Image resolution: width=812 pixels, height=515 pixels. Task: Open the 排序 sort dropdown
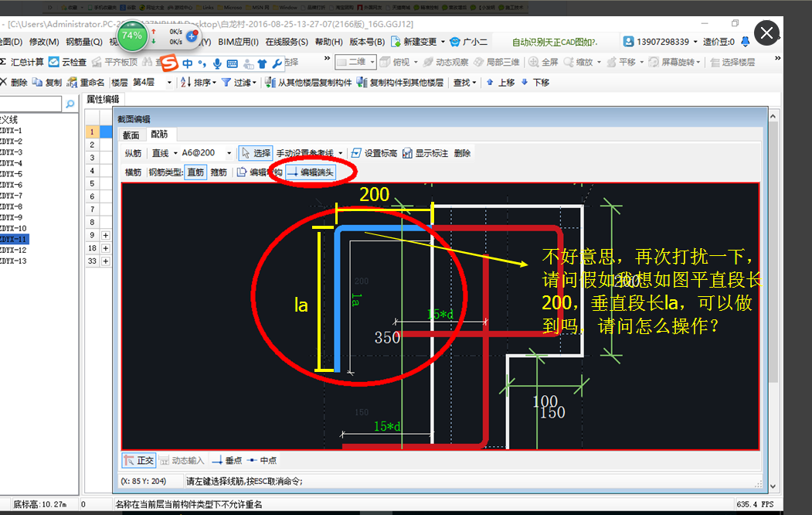pyautogui.click(x=199, y=83)
